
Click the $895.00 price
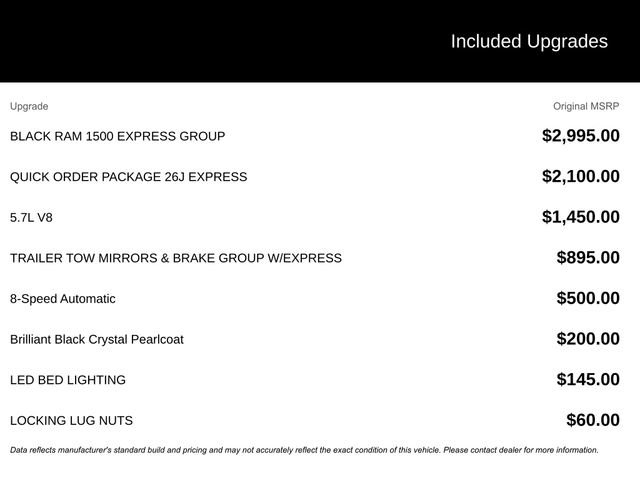[587, 258]
